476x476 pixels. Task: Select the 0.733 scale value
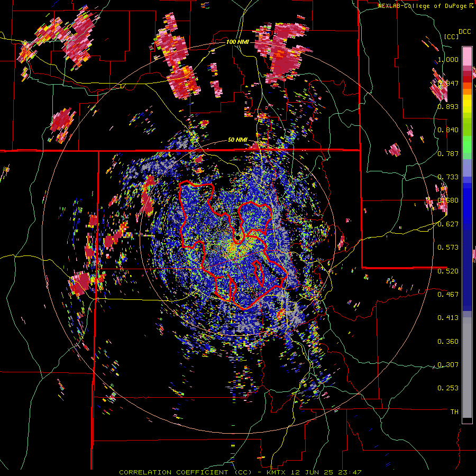click(448, 177)
